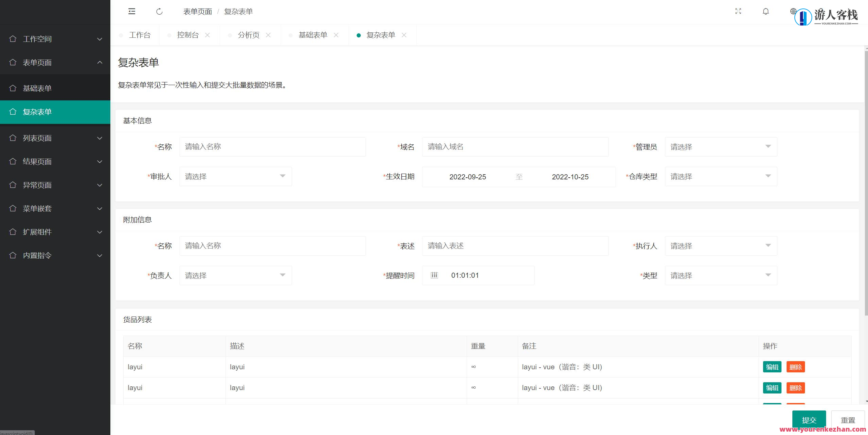
Task: Open the 仓库类型 selection dropdown
Action: coord(720,176)
